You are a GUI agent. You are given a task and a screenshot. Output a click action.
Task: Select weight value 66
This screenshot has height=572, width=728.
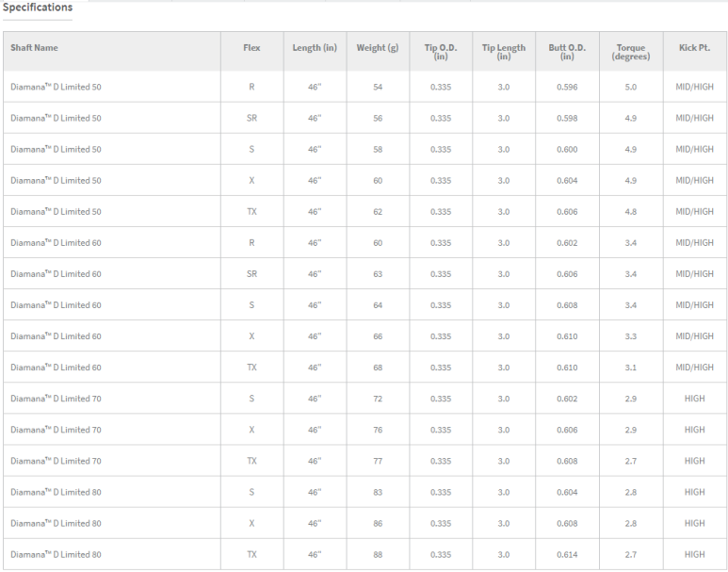pos(378,336)
